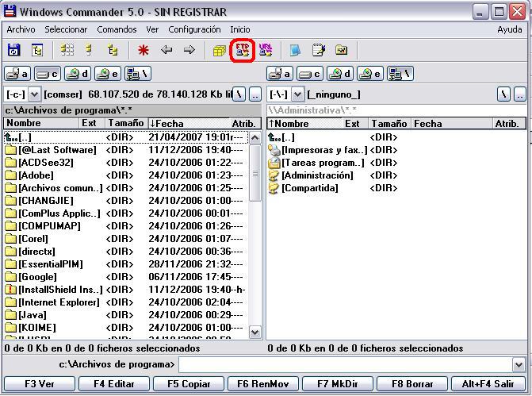Open the Inicio menu
Viewport: 532px width, 396px height.
(240, 29)
